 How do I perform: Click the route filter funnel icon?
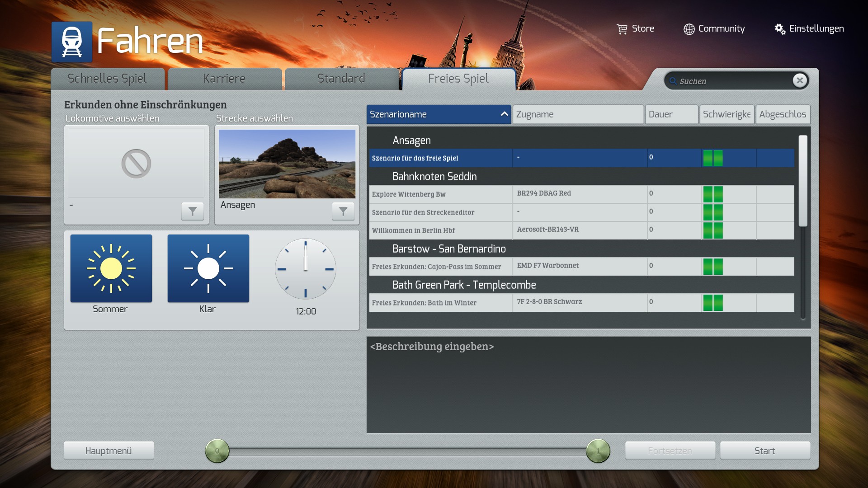[343, 211]
